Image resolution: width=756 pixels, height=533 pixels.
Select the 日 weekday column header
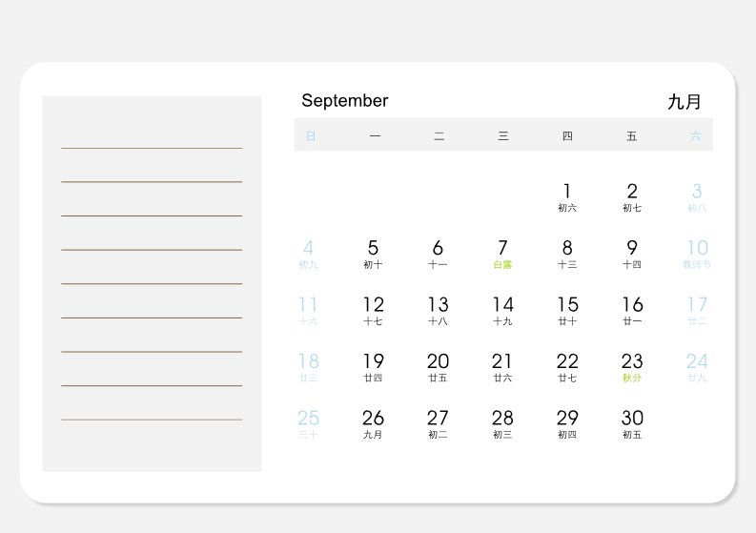tap(311, 136)
